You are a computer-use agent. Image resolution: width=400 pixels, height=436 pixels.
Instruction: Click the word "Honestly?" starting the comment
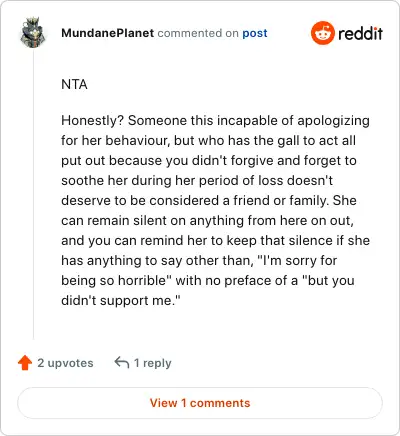[x=93, y=121]
